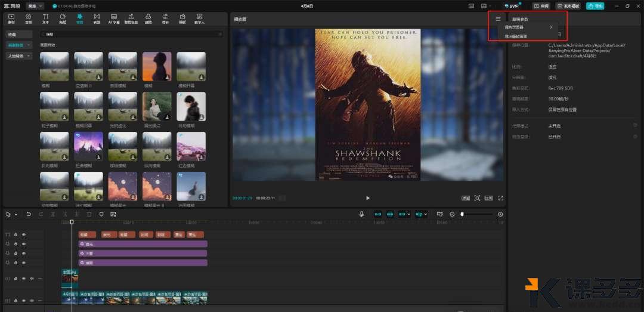
Task: Switch to the 文本 text tab
Action: coord(45,18)
